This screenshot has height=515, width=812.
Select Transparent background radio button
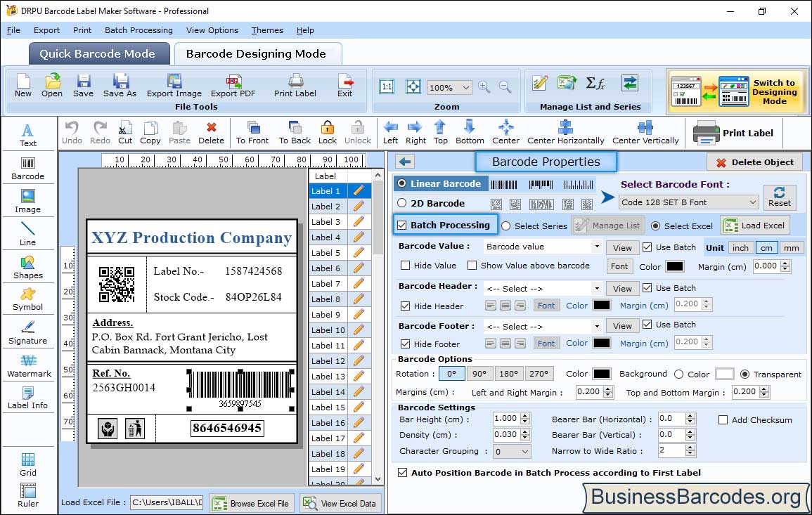[x=745, y=374]
